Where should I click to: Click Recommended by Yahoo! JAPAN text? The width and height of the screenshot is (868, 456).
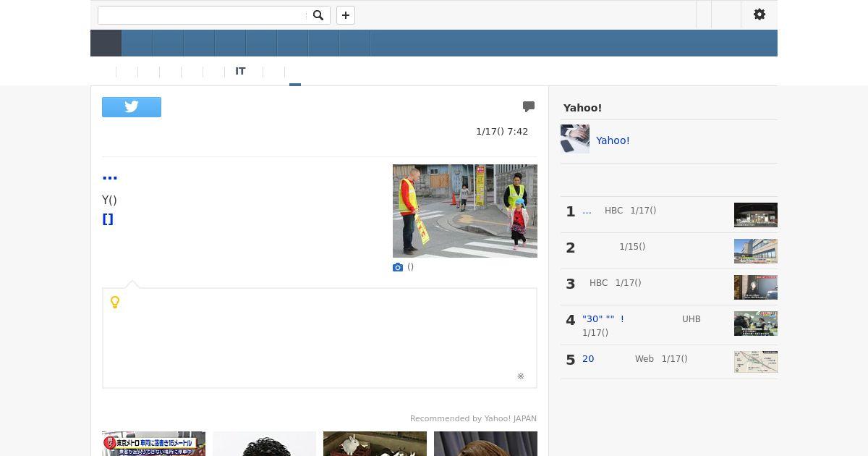pos(473,418)
